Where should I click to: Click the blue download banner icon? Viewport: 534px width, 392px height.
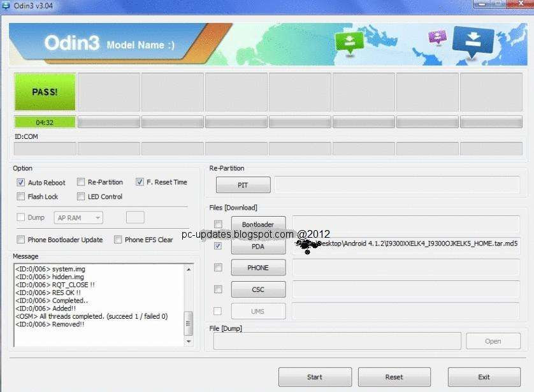(473, 42)
